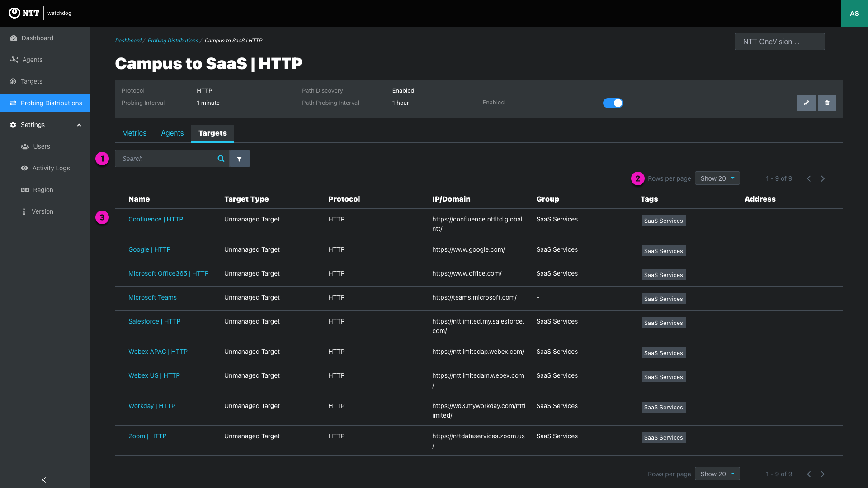Image resolution: width=868 pixels, height=488 pixels.
Task: Open the AS user avatar menu
Action: [x=854, y=14]
